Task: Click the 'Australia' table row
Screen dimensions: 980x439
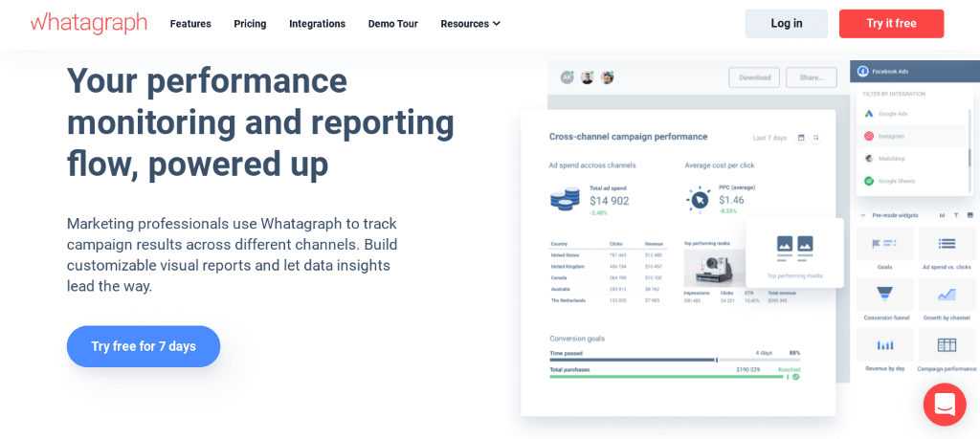Action: (x=608, y=289)
